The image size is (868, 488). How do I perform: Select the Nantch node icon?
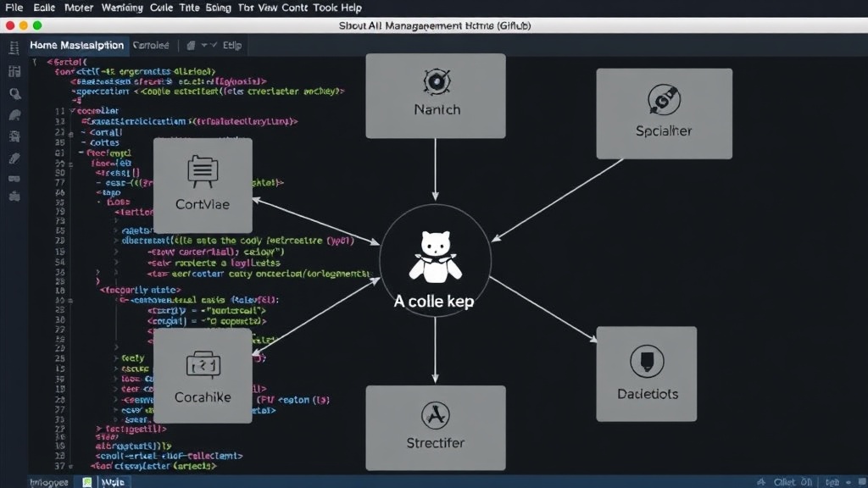437,82
